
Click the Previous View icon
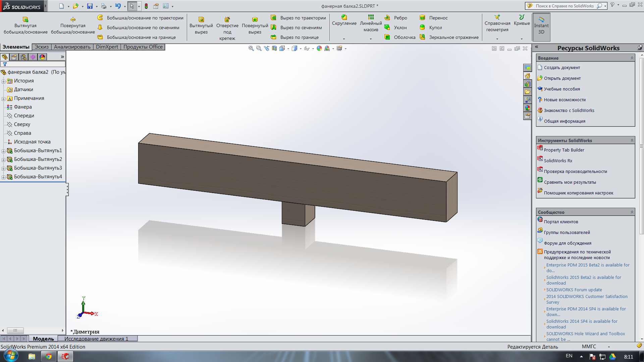pyautogui.click(x=267, y=48)
